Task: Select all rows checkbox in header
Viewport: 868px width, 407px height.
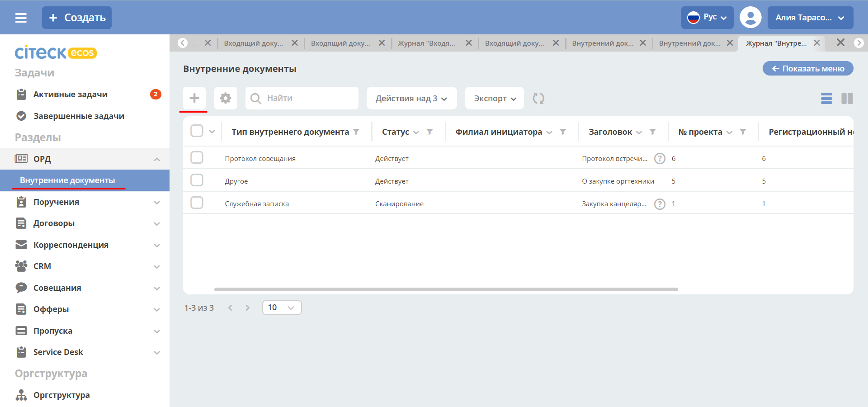Action: (x=197, y=131)
